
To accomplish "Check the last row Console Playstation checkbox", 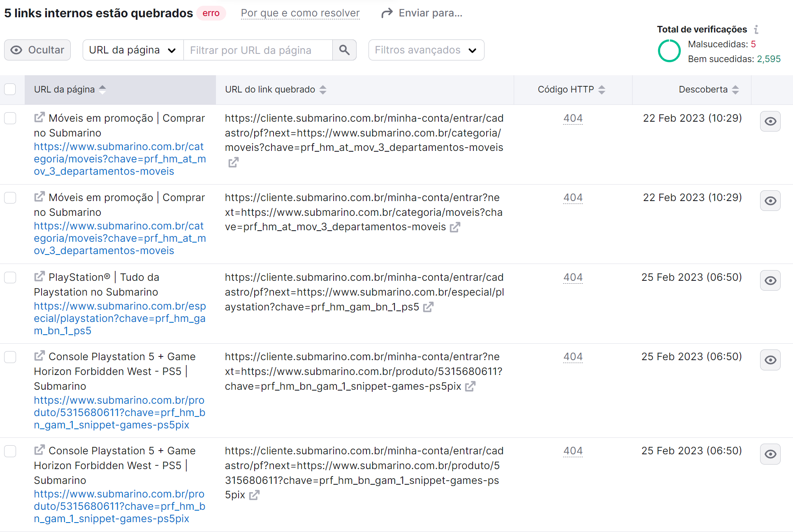I will tap(10, 451).
